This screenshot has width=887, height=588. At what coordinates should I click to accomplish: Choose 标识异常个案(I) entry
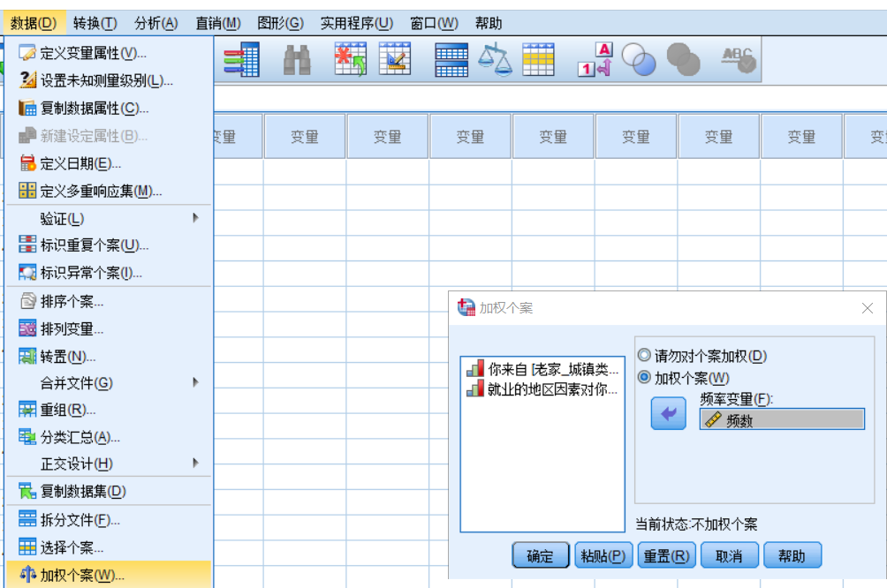(x=109, y=273)
